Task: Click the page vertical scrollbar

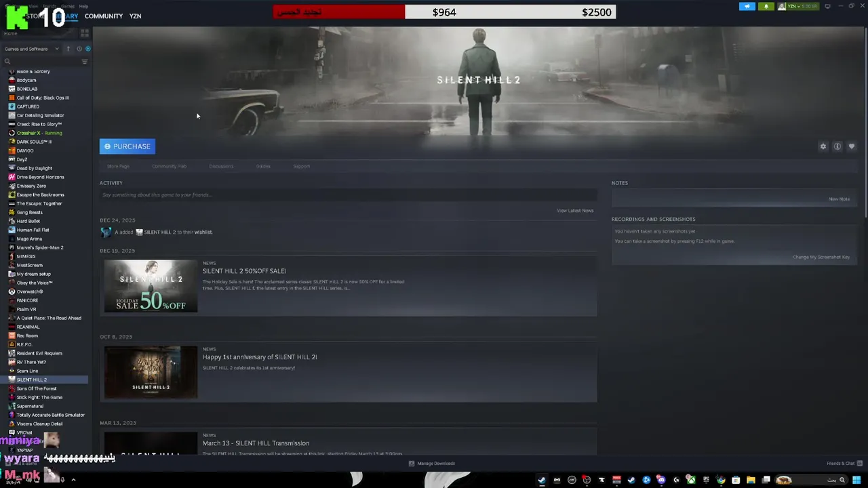Action: 865,122
